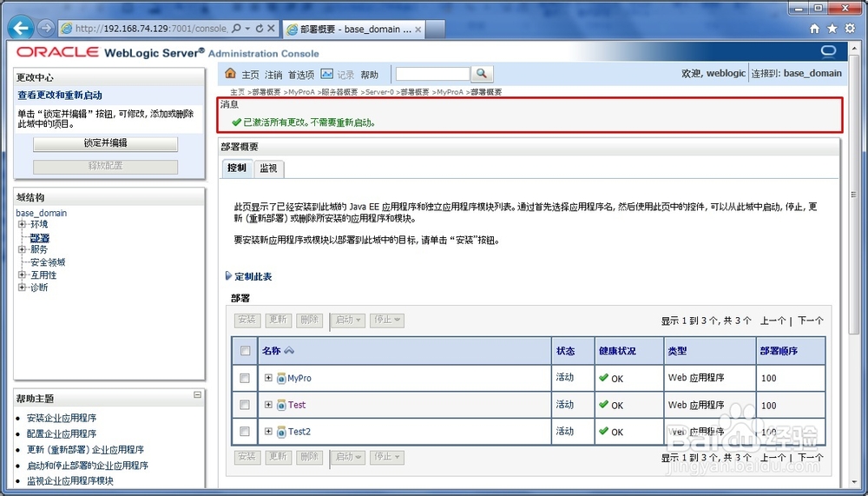Open the address bar dropdown arrow
868x496 pixels.
tap(247, 29)
